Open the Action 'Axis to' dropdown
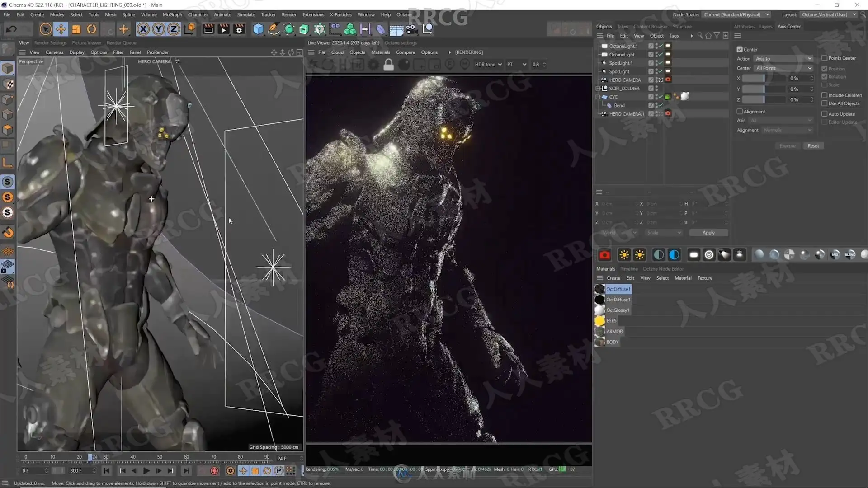Screen dimensions: 868x488 click(783, 59)
